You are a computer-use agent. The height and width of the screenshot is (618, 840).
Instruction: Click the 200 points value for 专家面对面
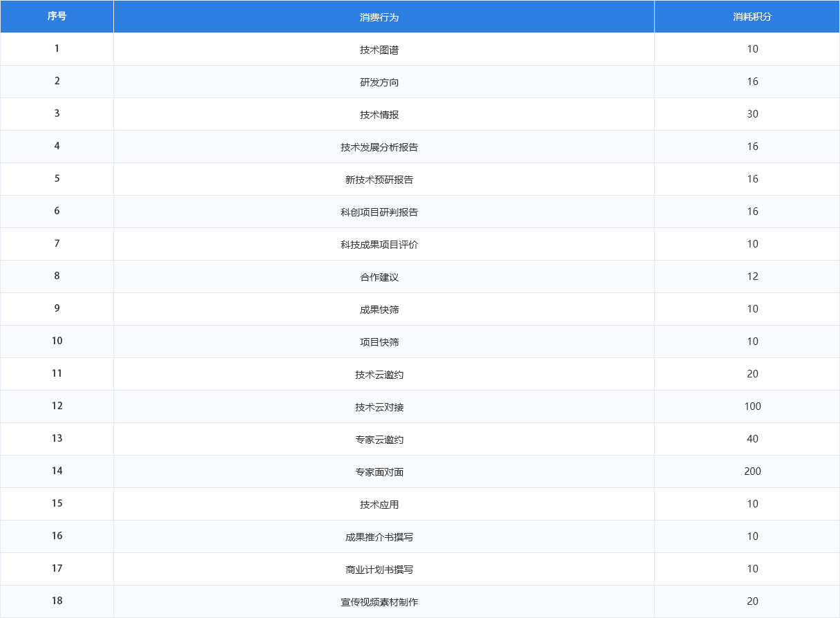pos(752,471)
